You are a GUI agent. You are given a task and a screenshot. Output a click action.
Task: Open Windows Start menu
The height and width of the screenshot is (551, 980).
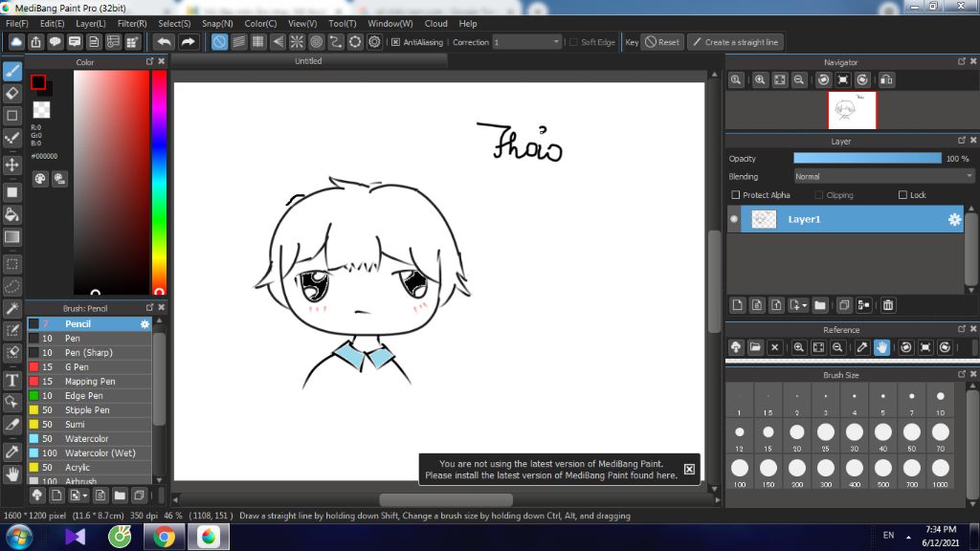click(19, 538)
